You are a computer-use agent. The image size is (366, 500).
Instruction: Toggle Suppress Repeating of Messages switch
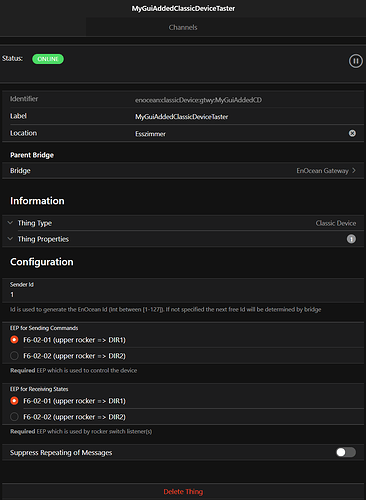[x=346, y=452]
